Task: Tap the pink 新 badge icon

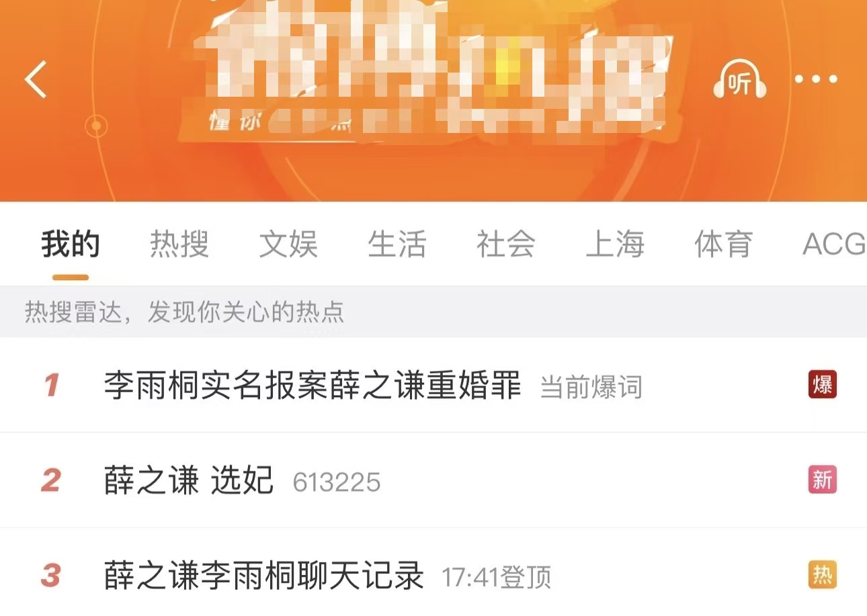Action: pyautogui.click(x=823, y=480)
